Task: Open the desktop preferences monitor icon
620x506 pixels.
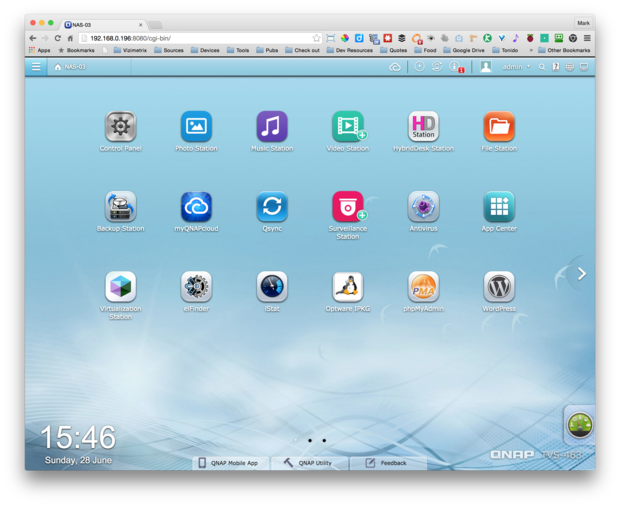Action: (x=584, y=67)
